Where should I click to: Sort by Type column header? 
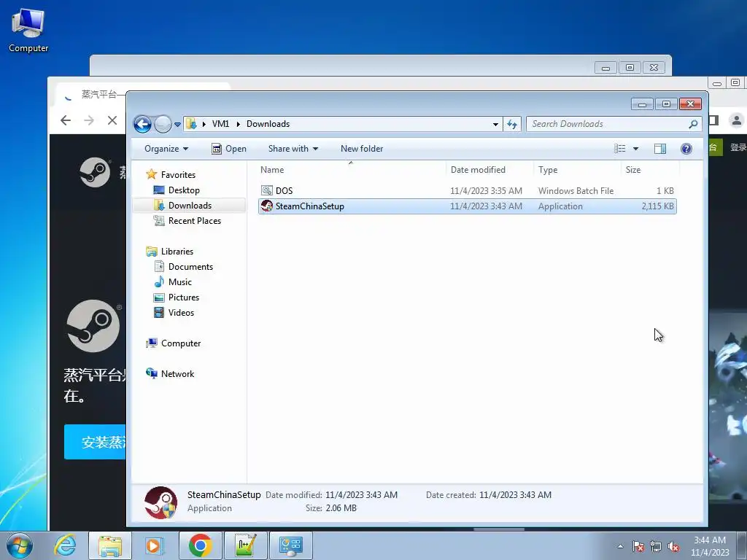coord(548,169)
